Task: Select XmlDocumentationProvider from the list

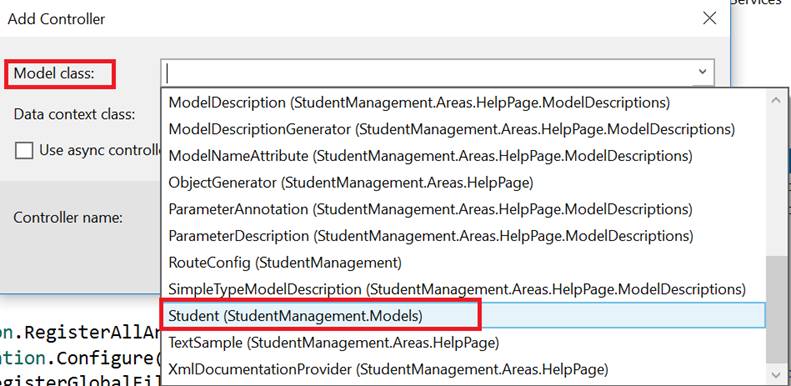Action: [463, 370]
